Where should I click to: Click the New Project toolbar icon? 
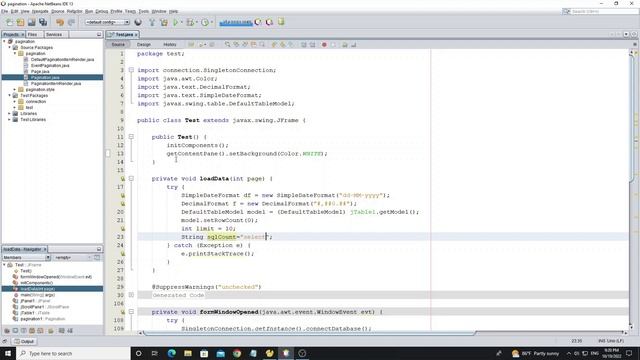pyautogui.click(x=20, y=22)
